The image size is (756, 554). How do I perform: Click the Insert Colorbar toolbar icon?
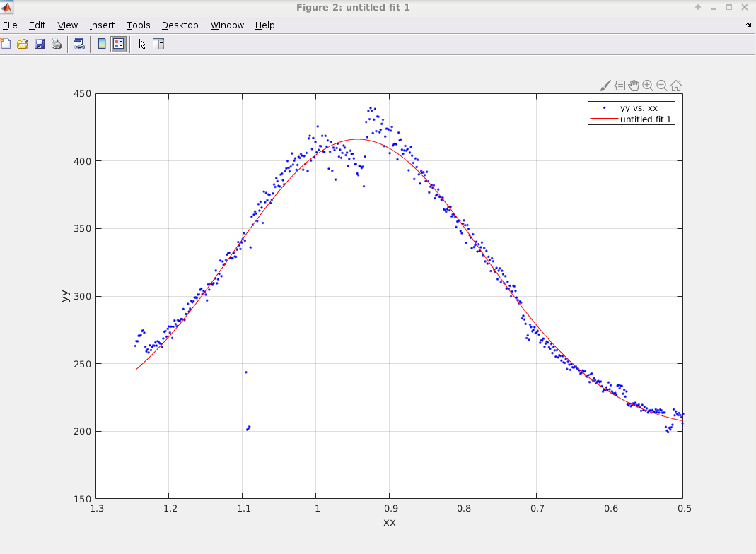pos(102,44)
